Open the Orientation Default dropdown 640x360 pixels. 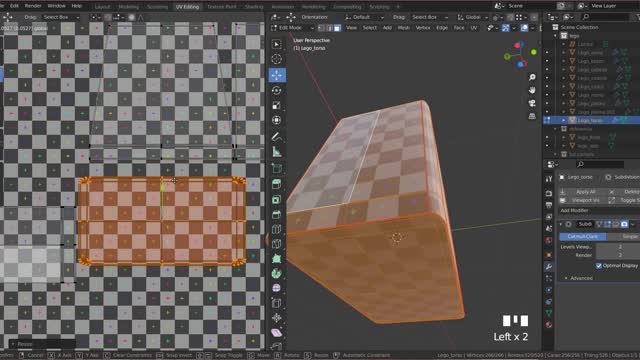click(x=364, y=17)
